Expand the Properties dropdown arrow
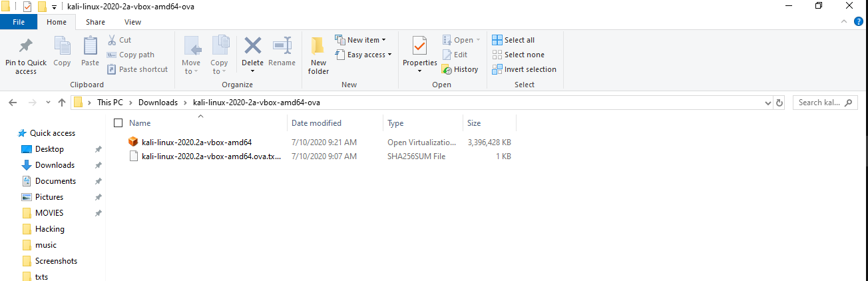The height and width of the screenshot is (281, 868). (419, 71)
